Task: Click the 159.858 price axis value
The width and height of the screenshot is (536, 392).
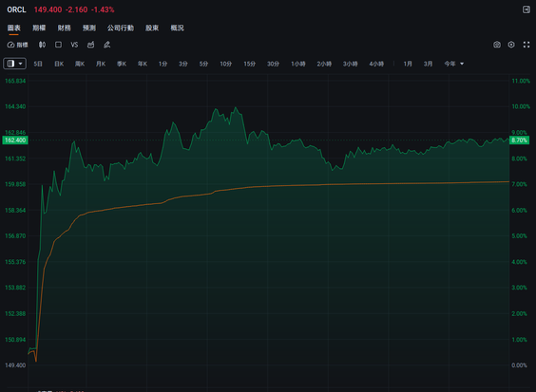Action: (x=15, y=184)
